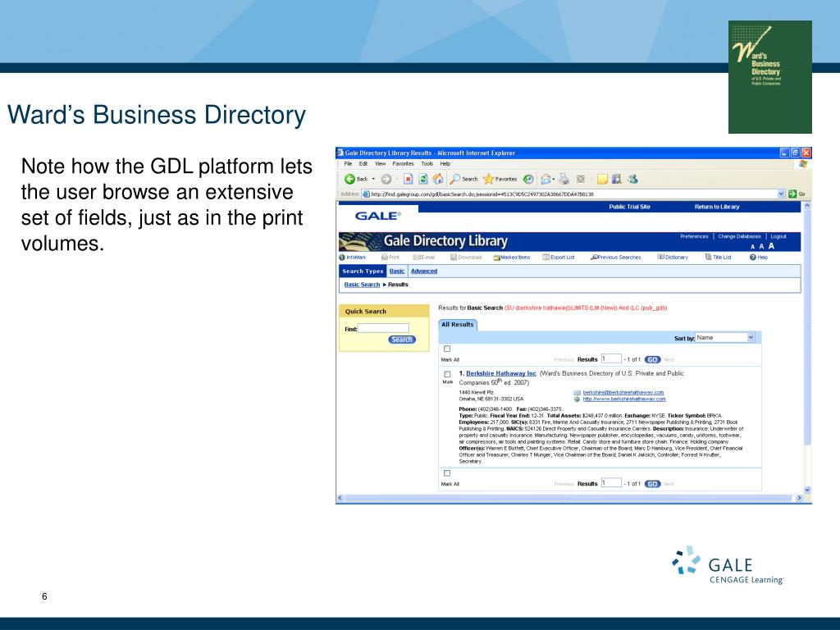Open InfoMark in Gale toolbar
This screenshot has height=630, width=840.
[353, 257]
